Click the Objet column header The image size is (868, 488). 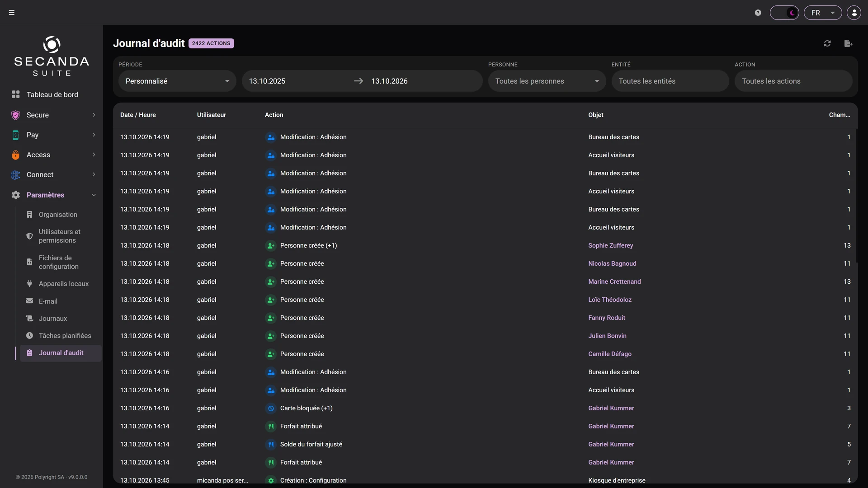tap(596, 115)
